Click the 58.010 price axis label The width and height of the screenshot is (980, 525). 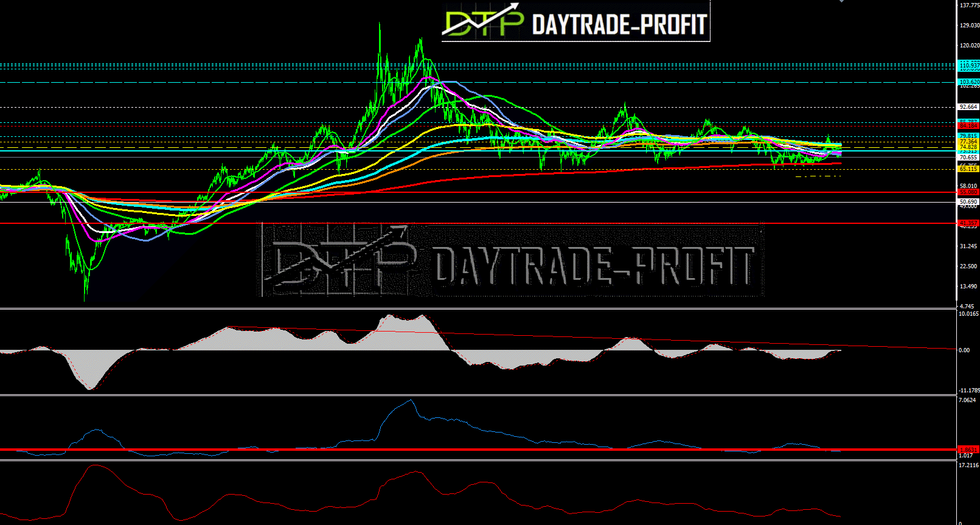[x=969, y=186]
